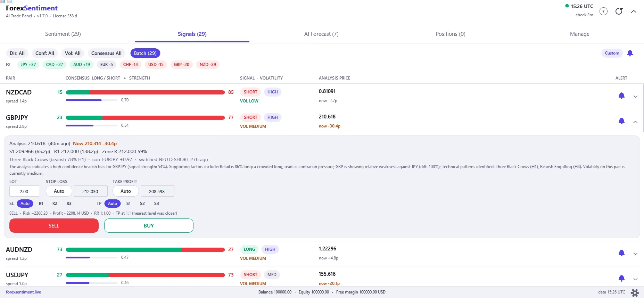644x298 pixels.
Task: Click the LOT size input field
Action: point(24,191)
